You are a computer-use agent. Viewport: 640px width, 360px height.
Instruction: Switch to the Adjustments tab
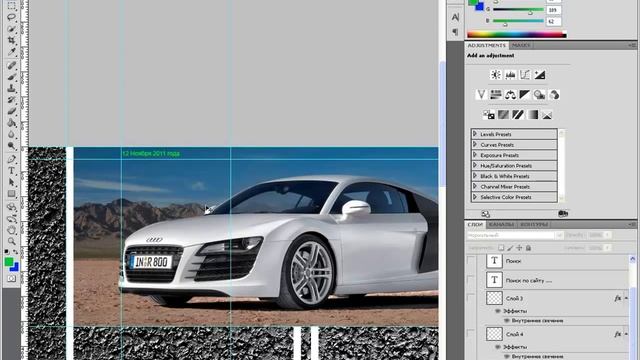pos(487,45)
